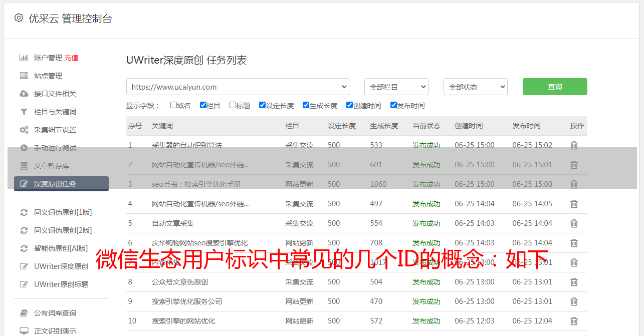Click keyword 搜索引擎优化服务公司
This screenshot has height=336, width=644.
187,301
